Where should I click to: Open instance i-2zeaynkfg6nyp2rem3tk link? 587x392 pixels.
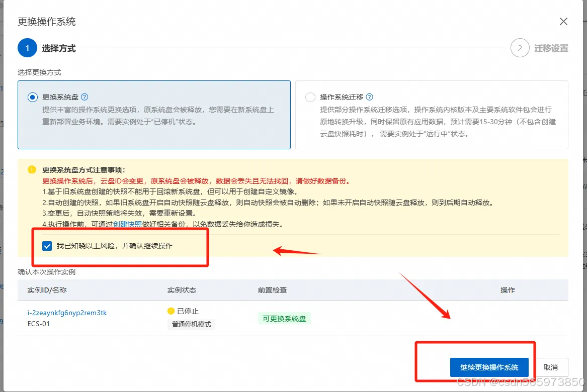tap(67, 313)
